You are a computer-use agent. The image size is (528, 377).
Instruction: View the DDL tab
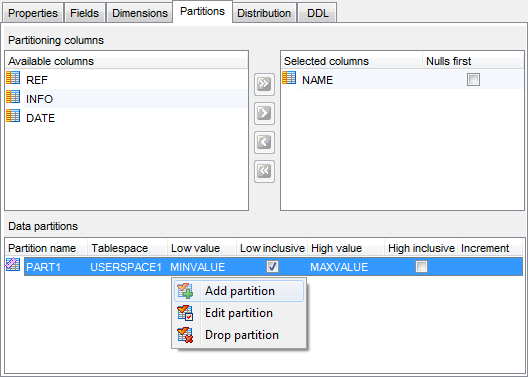(x=317, y=13)
